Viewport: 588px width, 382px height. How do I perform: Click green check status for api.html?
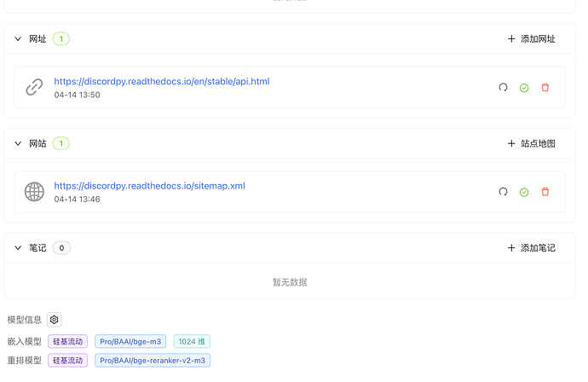click(x=524, y=88)
